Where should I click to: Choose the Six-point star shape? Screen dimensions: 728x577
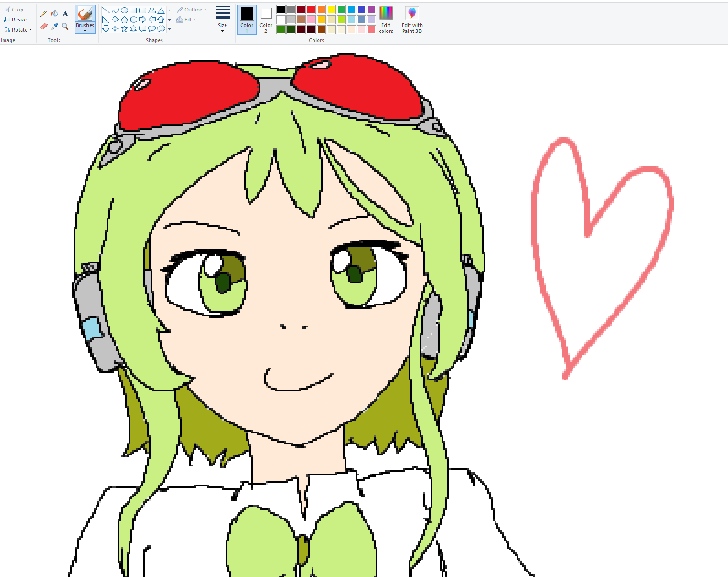pos(133,29)
